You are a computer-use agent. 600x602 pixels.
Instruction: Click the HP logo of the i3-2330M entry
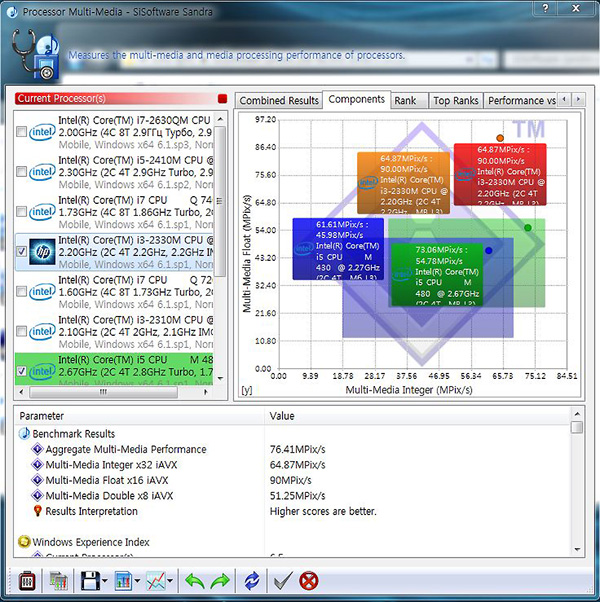42,252
